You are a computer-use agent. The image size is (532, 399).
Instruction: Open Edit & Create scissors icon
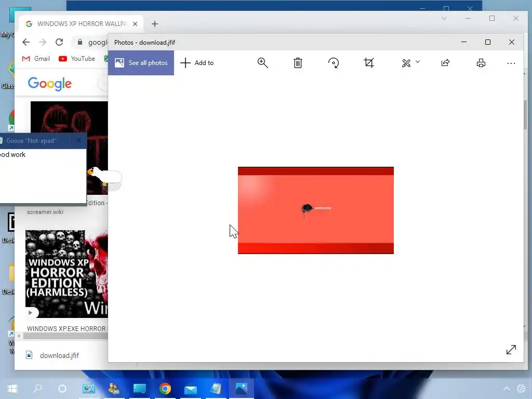tap(406, 63)
